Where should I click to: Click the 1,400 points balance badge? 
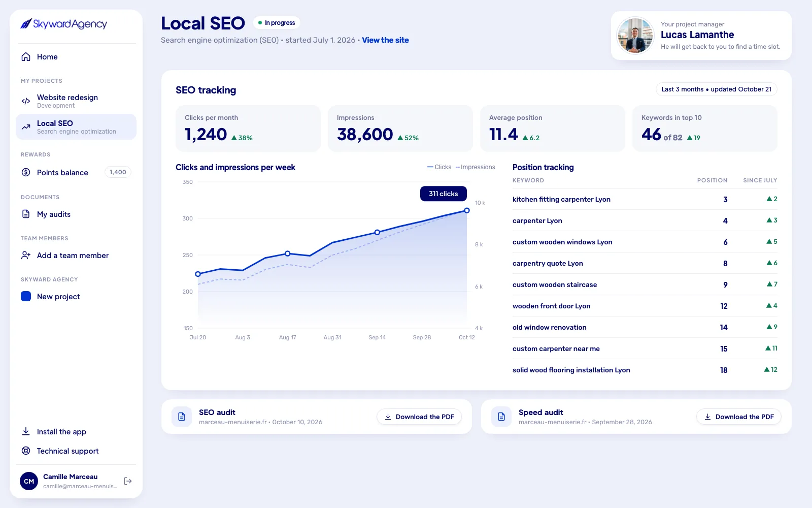[118, 172]
